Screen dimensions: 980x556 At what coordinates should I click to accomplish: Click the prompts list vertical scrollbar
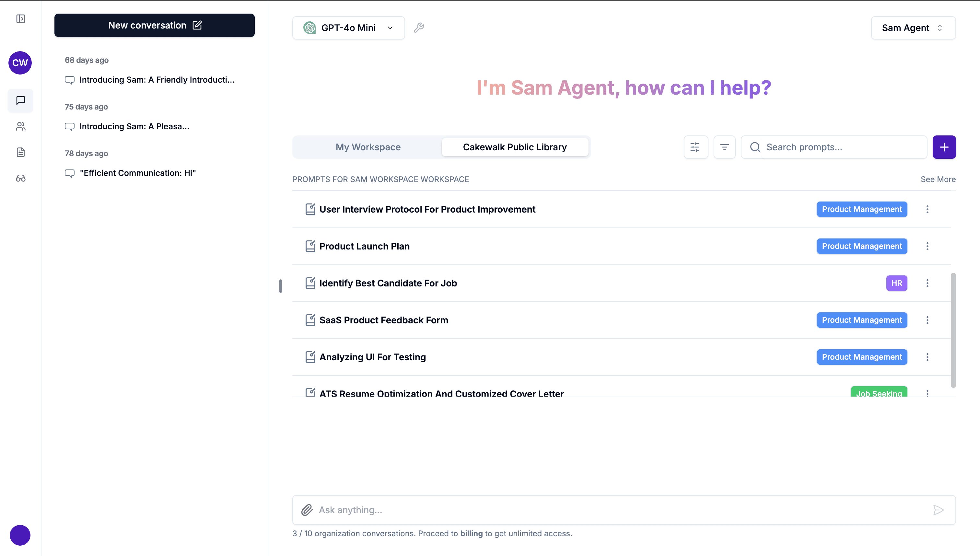(953, 330)
